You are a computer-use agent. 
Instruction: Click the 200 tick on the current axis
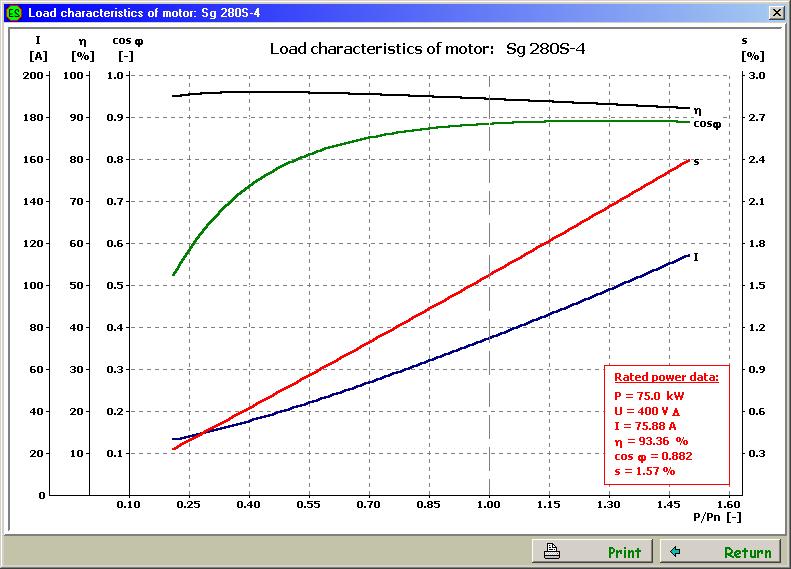(33, 76)
